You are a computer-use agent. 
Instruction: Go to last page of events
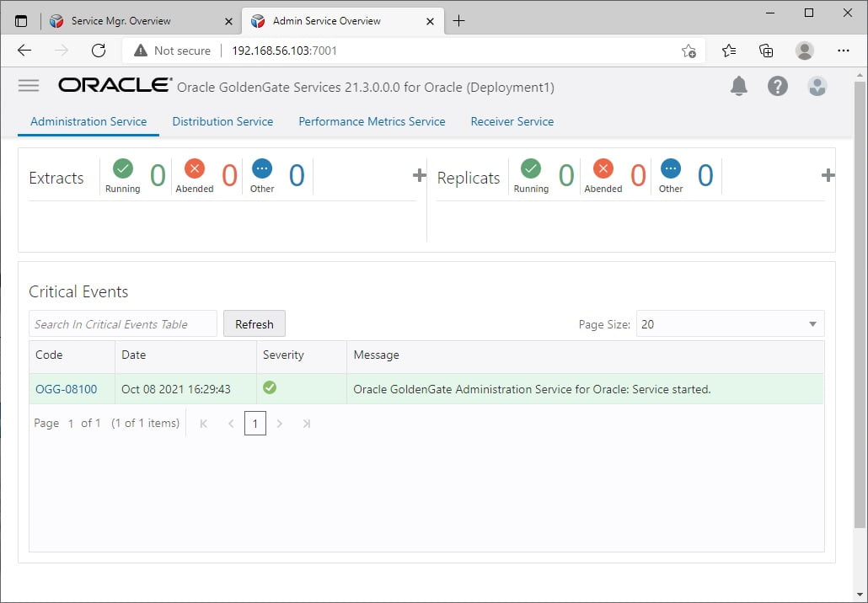(306, 424)
